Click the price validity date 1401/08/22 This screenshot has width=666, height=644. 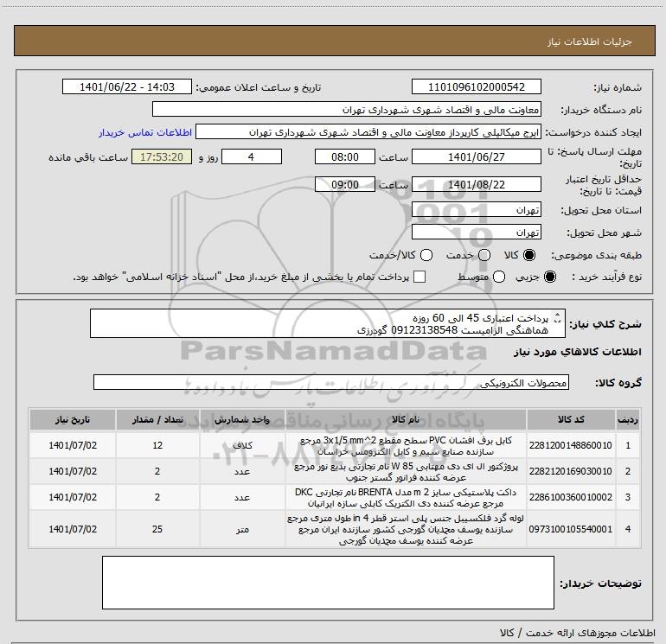point(476,184)
